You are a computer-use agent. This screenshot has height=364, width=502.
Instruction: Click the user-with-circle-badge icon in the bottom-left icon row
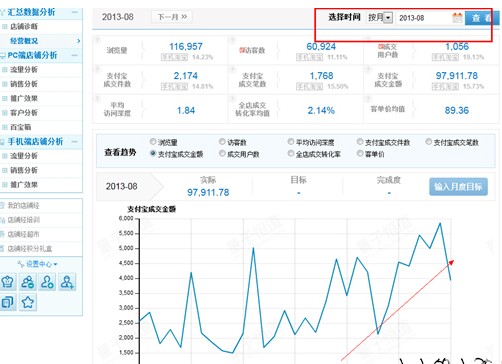(x=47, y=282)
